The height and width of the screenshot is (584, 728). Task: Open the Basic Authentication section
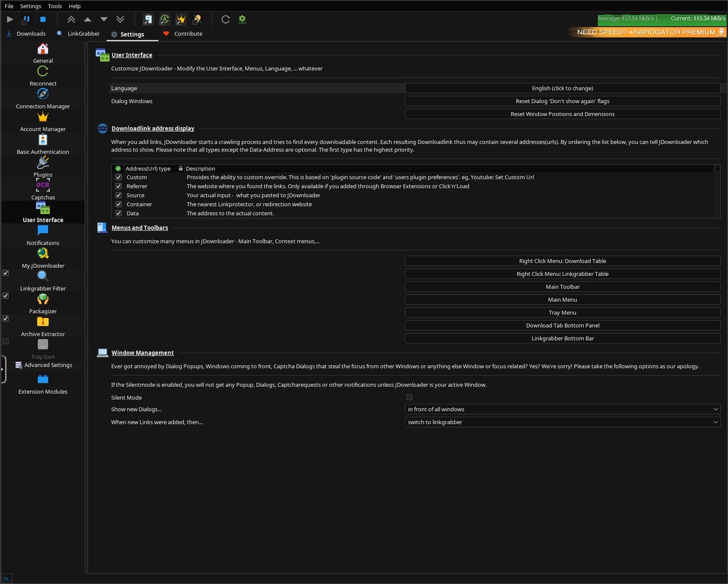coord(43,144)
